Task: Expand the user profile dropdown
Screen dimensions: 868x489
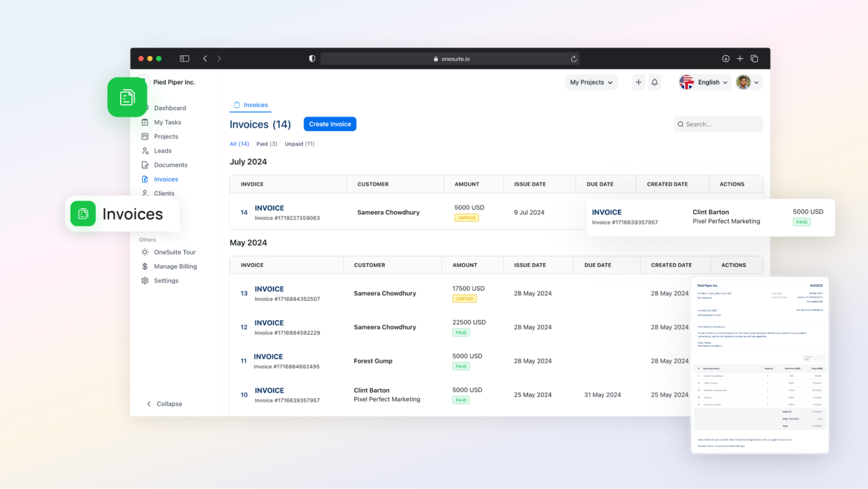Action: point(748,82)
